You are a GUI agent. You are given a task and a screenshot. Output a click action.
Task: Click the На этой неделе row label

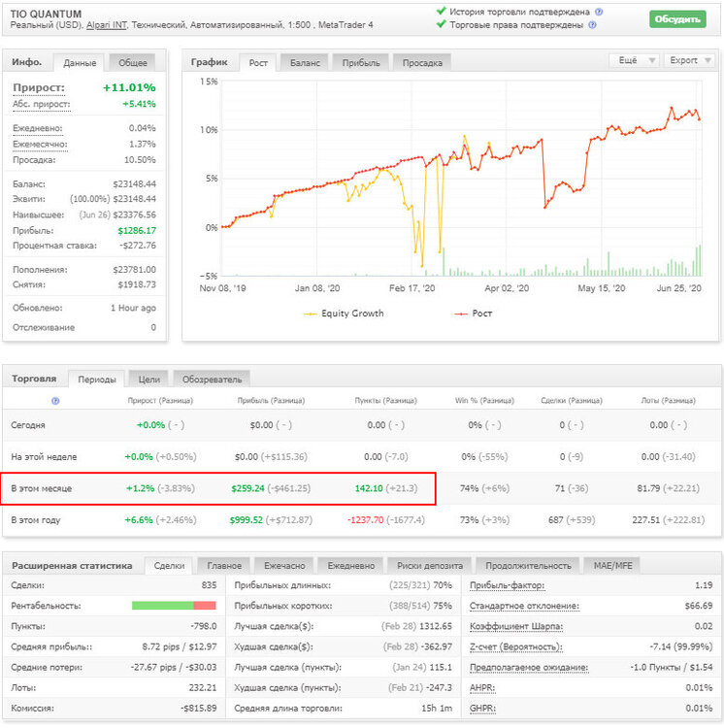(44, 456)
